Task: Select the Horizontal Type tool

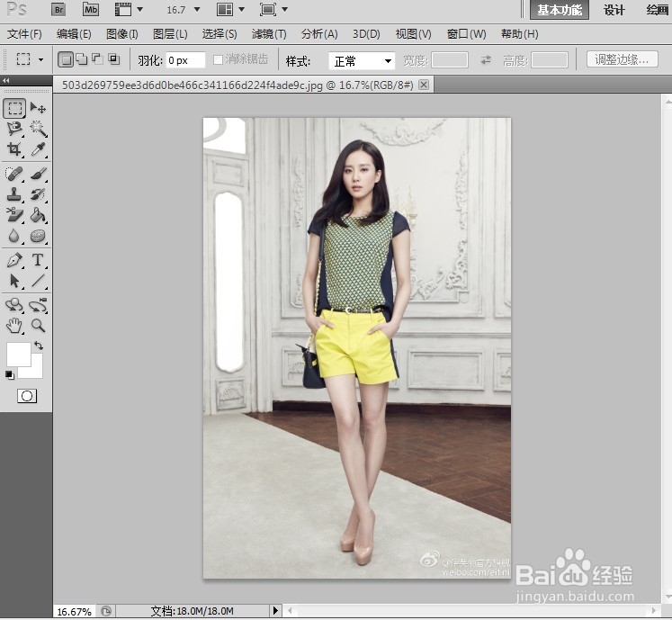Action: pos(38,260)
